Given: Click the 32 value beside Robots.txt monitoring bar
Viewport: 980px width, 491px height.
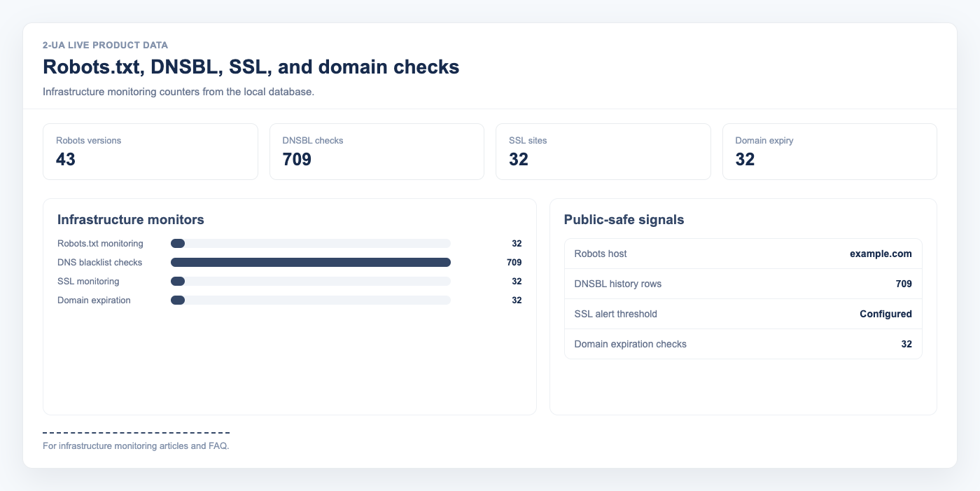Looking at the screenshot, I should [517, 244].
